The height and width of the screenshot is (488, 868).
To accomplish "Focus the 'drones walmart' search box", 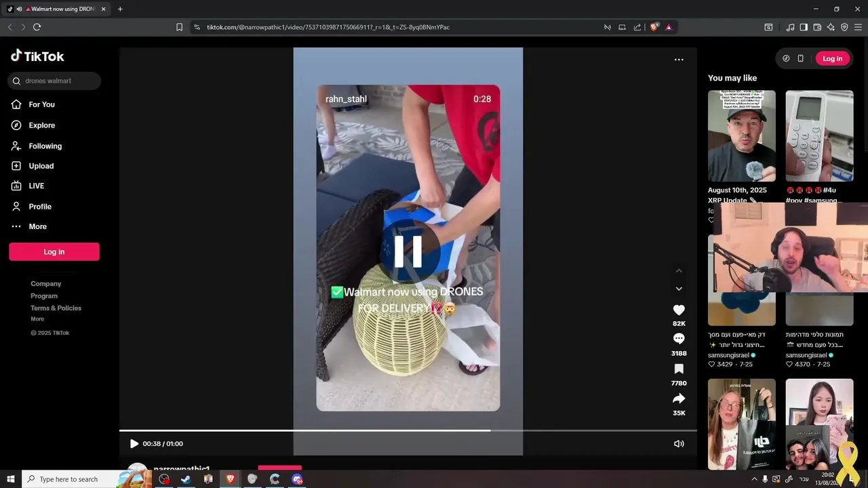I will click(x=54, y=81).
